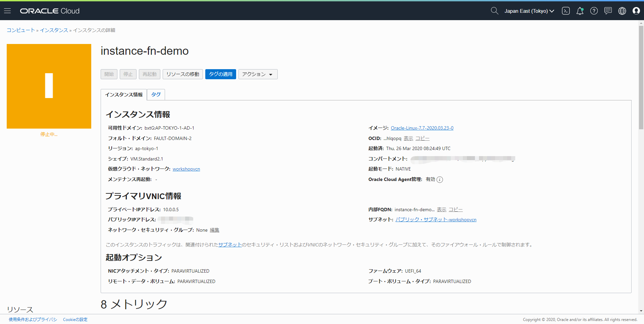Copy the OCID via コピー link

422,138
